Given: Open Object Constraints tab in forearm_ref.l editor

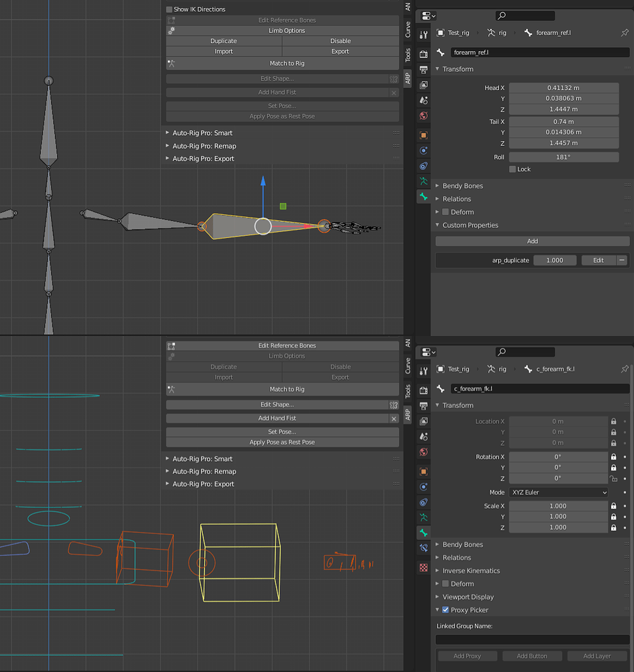Looking at the screenshot, I should [423, 166].
